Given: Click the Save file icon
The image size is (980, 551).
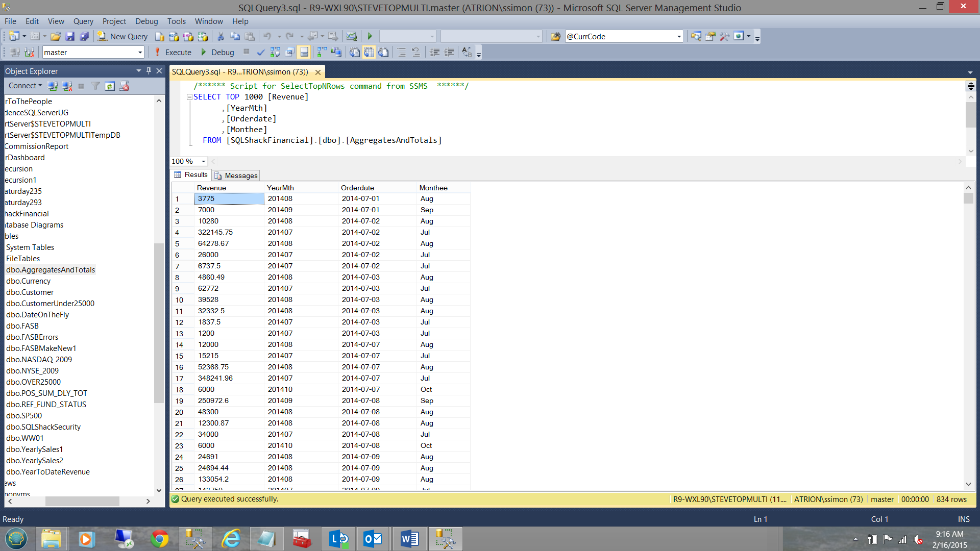Looking at the screenshot, I should (x=70, y=36).
